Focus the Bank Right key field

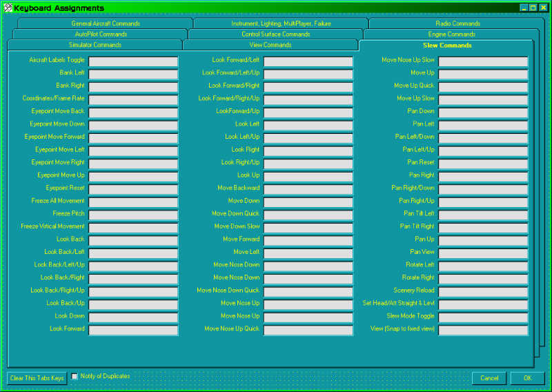(x=133, y=87)
